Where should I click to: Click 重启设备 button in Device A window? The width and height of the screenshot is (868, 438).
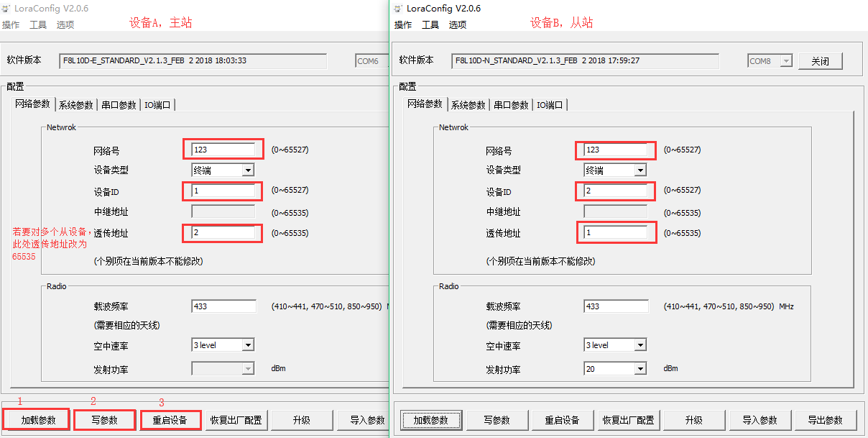pos(170,420)
